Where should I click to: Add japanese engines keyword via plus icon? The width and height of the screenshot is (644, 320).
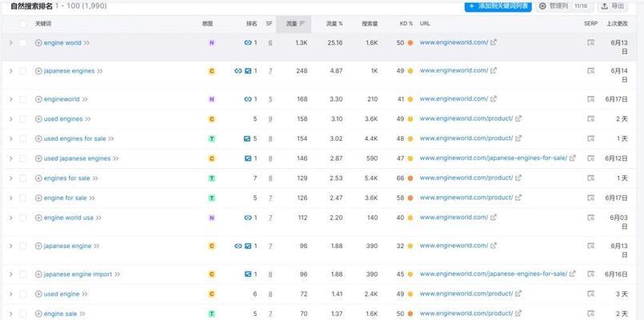(38, 71)
